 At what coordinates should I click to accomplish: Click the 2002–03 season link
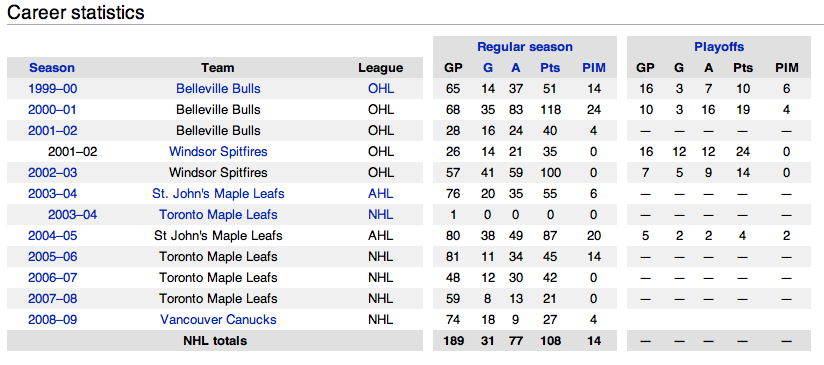point(53,173)
